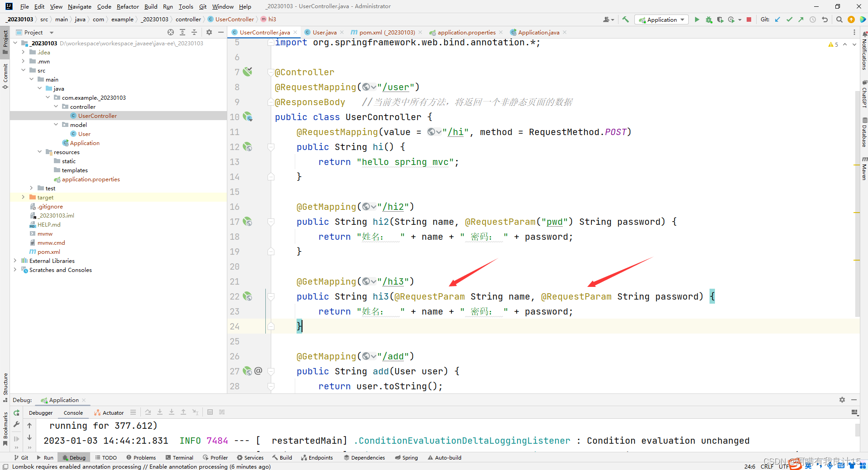Open the Terminal tool window

179,457
